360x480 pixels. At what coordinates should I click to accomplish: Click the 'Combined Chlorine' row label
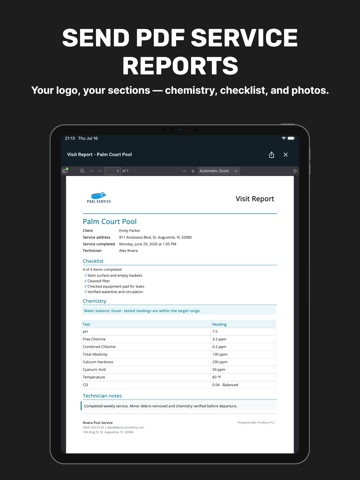tap(99, 347)
